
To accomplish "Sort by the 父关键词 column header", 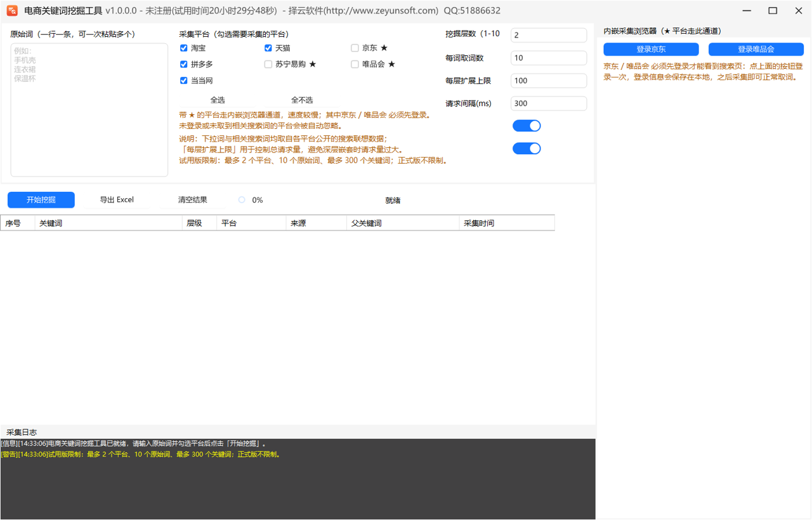I will tap(403, 223).
